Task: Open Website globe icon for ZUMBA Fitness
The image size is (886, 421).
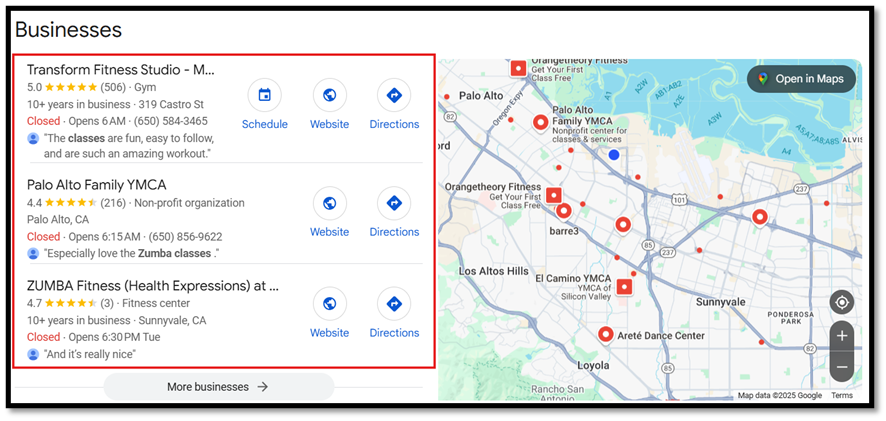Action: pyautogui.click(x=329, y=304)
